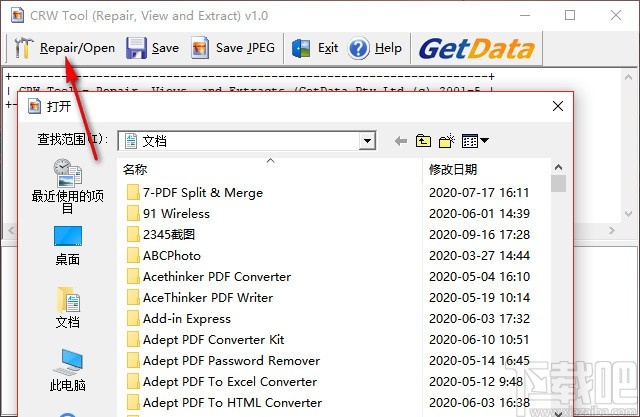
Task: Select the ABCPhoto folder
Action: click(x=172, y=255)
